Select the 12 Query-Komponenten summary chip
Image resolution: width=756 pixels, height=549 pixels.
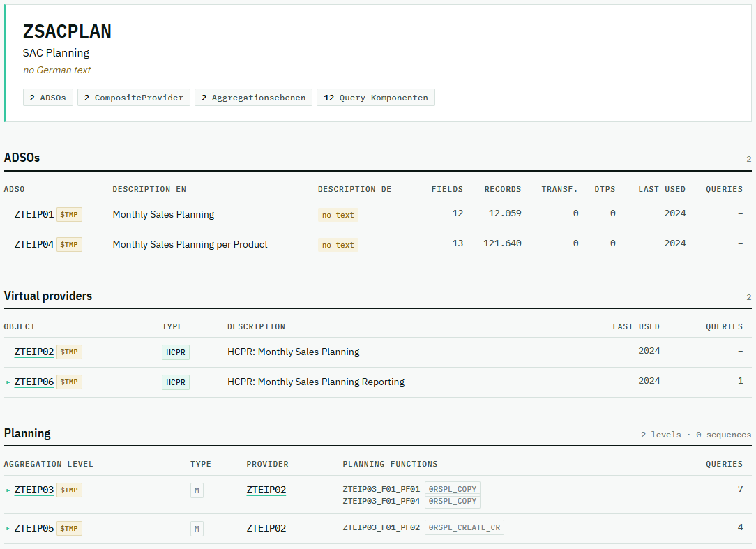[376, 98]
